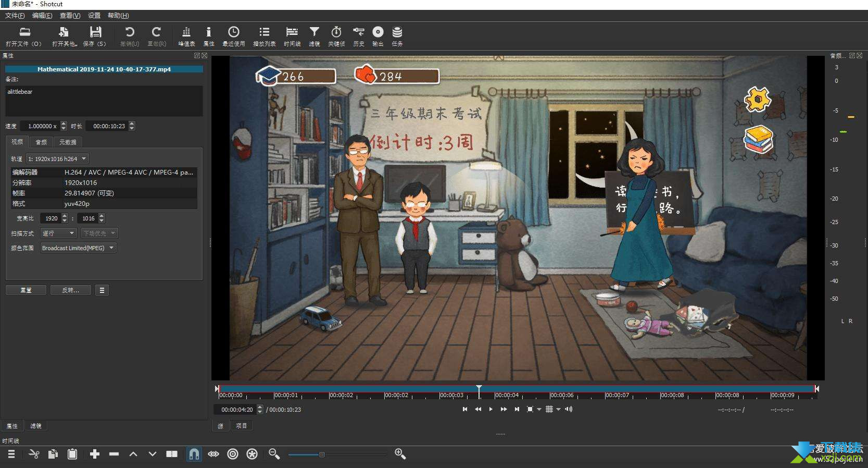868x468 pixels.
Task: Click the aspect ratio 1920 stepper
Action: click(65, 218)
